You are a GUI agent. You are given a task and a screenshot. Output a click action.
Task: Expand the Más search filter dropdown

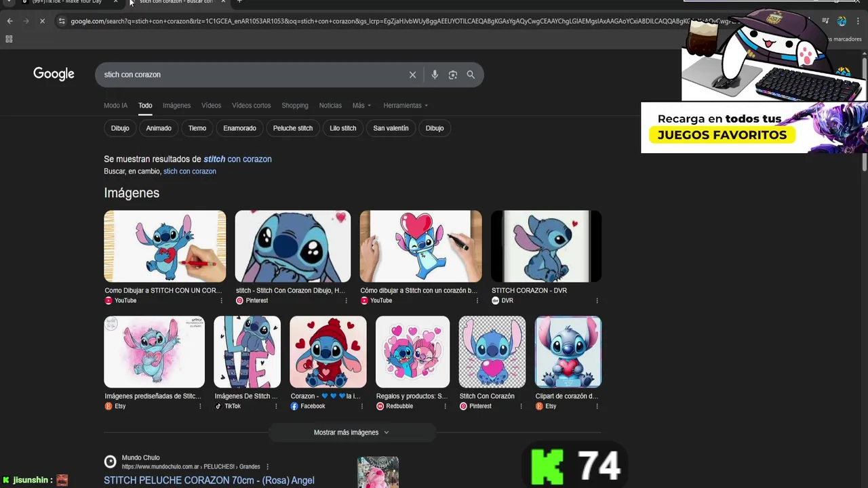(x=361, y=105)
